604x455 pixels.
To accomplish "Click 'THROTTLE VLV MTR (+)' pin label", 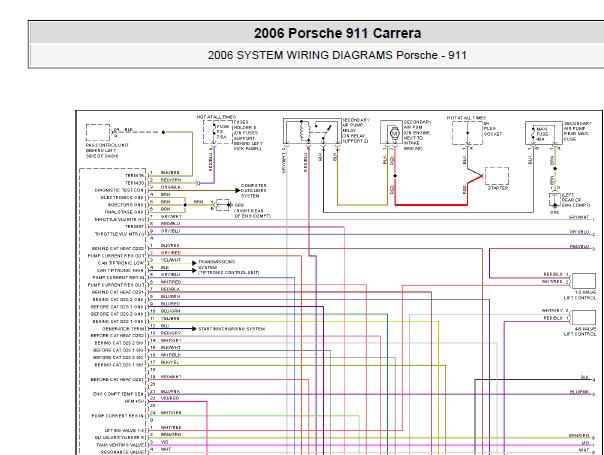I will click(x=119, y=219).
